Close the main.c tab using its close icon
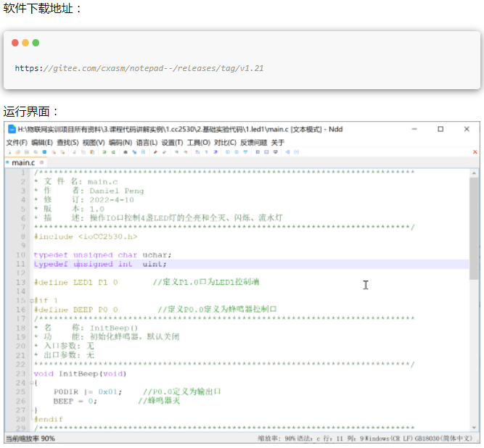This screenshot has height=448, width=484. 40,163
